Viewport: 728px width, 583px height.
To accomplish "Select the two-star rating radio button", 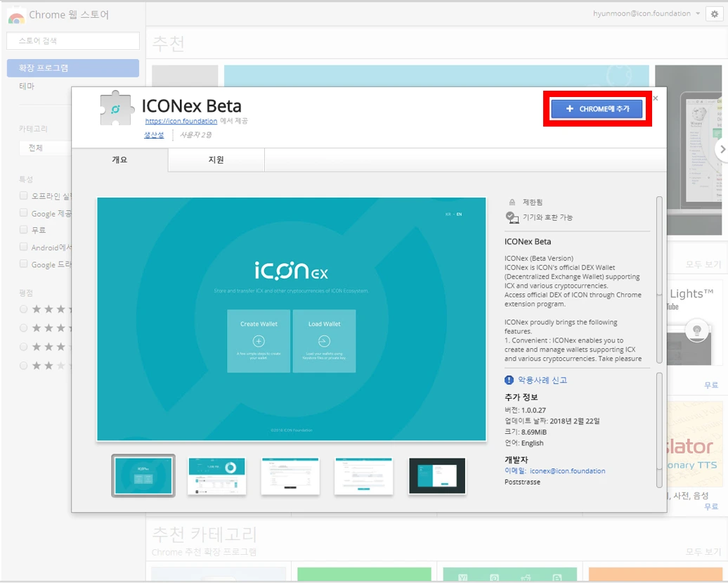I will coord(23,366).
